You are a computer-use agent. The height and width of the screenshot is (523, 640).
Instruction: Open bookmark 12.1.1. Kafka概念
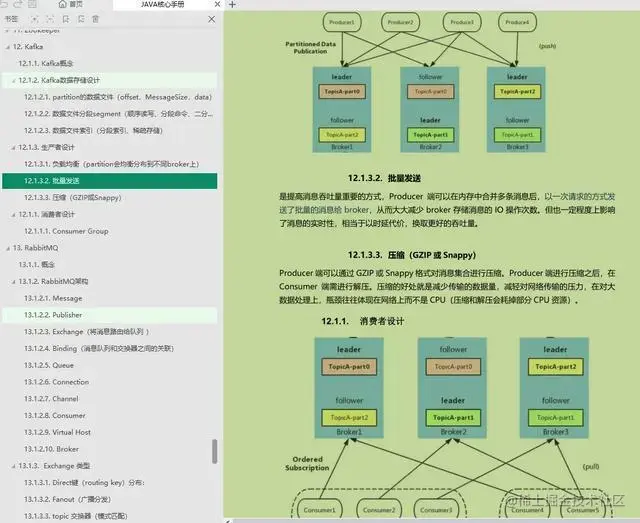pos(46,63)
